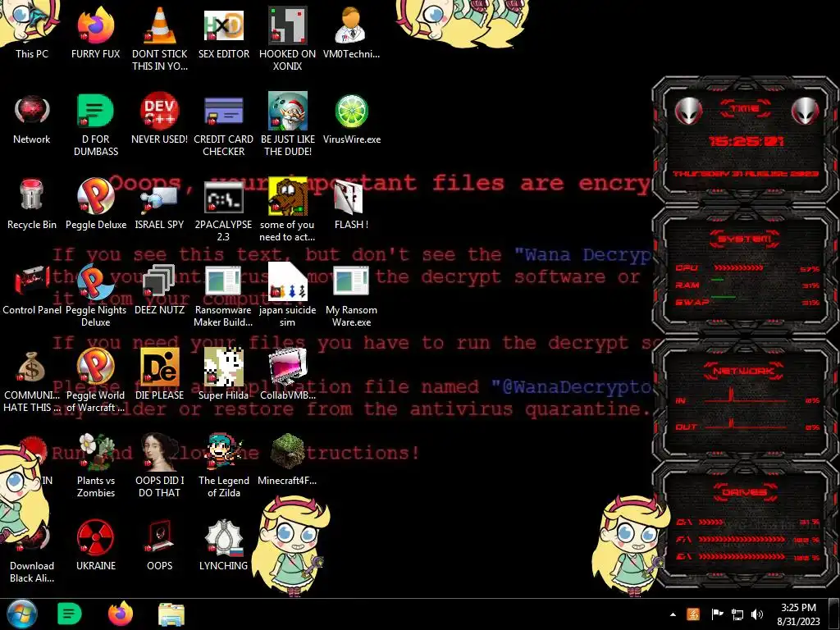Click the DRIVES gadget header

pos(745,492)
